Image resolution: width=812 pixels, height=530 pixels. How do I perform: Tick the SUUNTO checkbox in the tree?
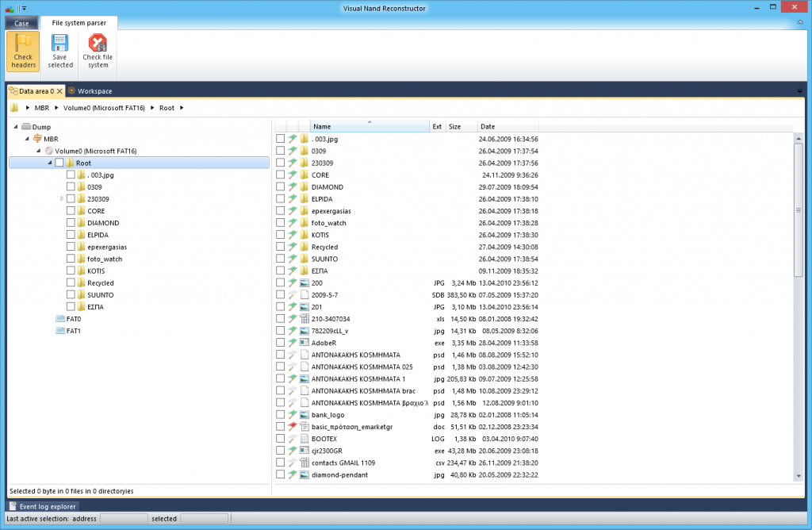point(71,295)
